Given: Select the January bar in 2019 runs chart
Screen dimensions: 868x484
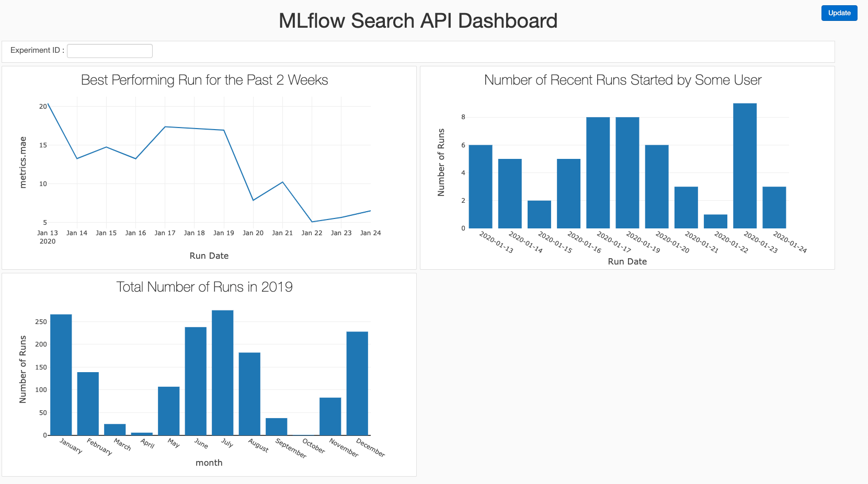Looking at the screenshot, I should 61,374.
